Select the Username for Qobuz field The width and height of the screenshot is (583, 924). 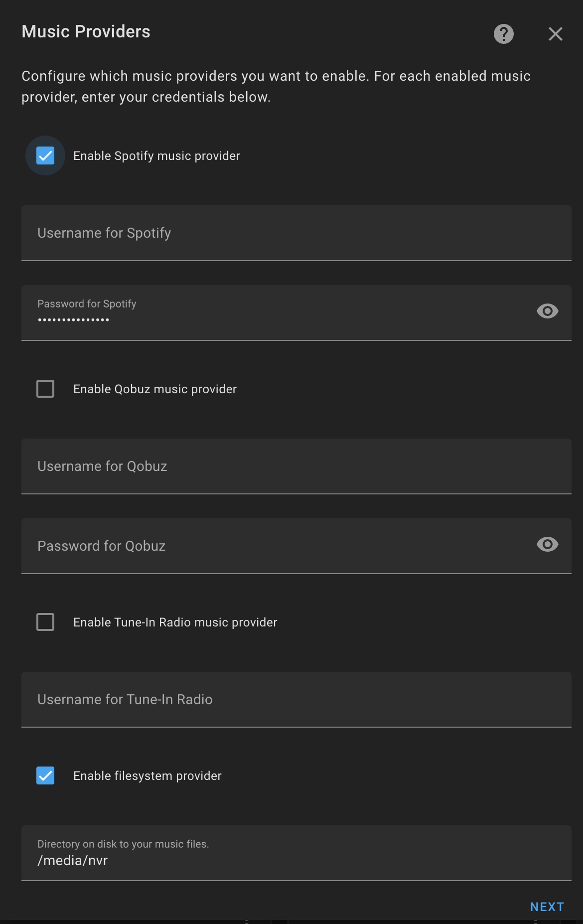tap(296, 466)
